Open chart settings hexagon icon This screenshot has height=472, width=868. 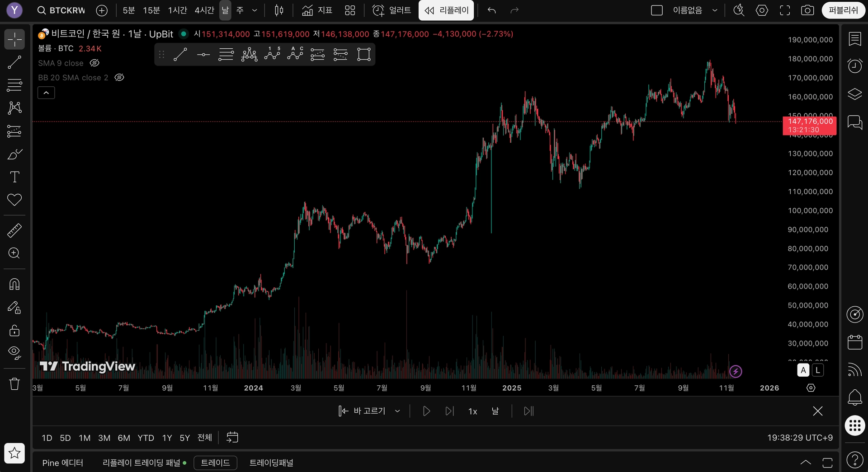click(762, 10)
